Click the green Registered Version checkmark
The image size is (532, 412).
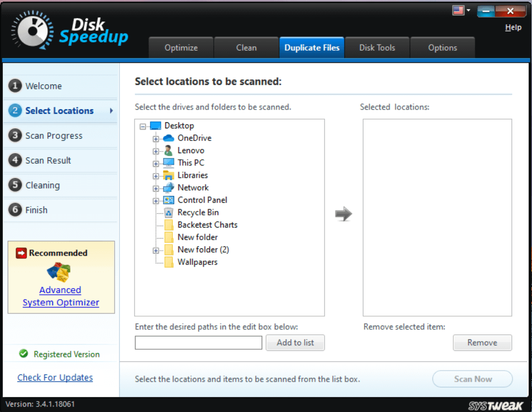[24, 354]
